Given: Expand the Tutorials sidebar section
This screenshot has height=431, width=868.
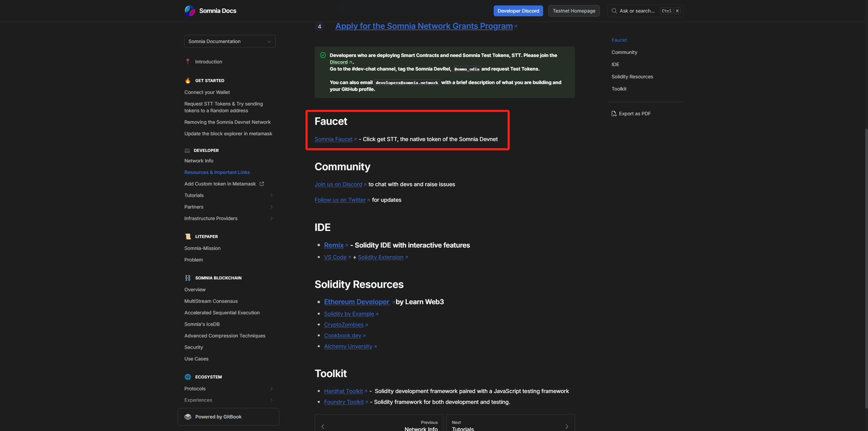Looking at the screenshot, I should coord(271,195).
